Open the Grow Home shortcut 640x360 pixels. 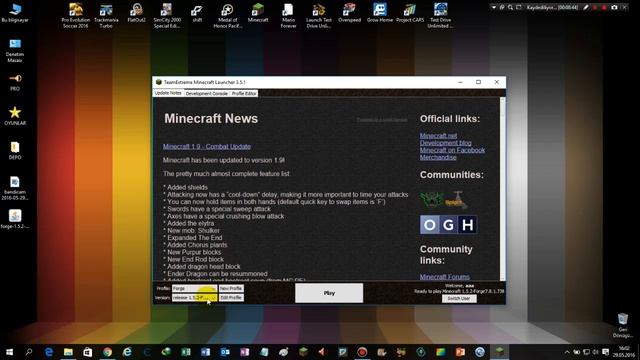[380, 13]
